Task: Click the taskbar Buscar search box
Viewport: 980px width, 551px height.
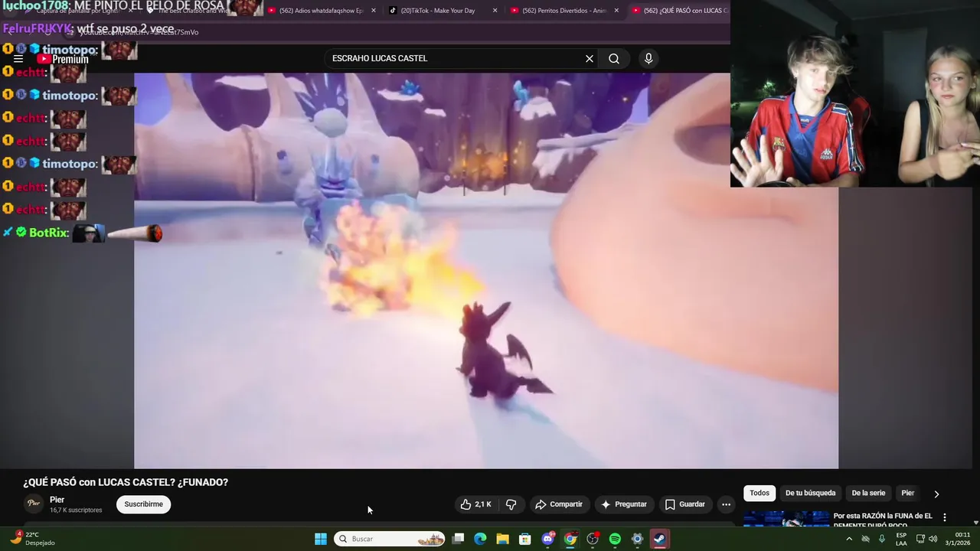Action: (390, 539)
